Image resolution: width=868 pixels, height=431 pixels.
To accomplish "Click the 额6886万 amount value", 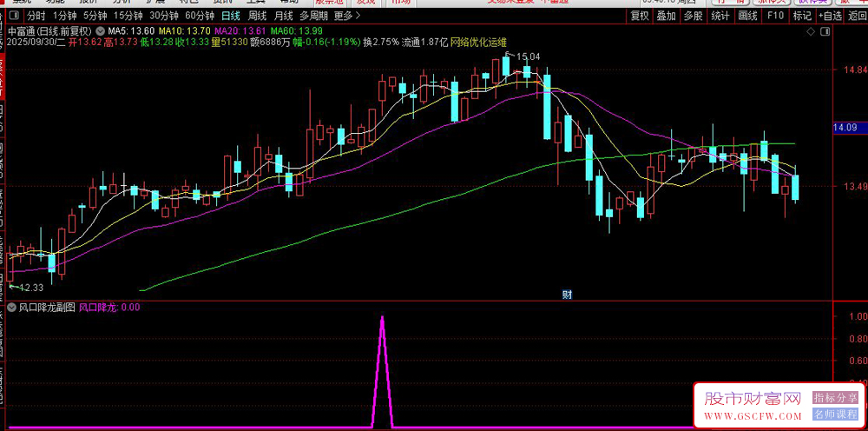I will [270, 42].
